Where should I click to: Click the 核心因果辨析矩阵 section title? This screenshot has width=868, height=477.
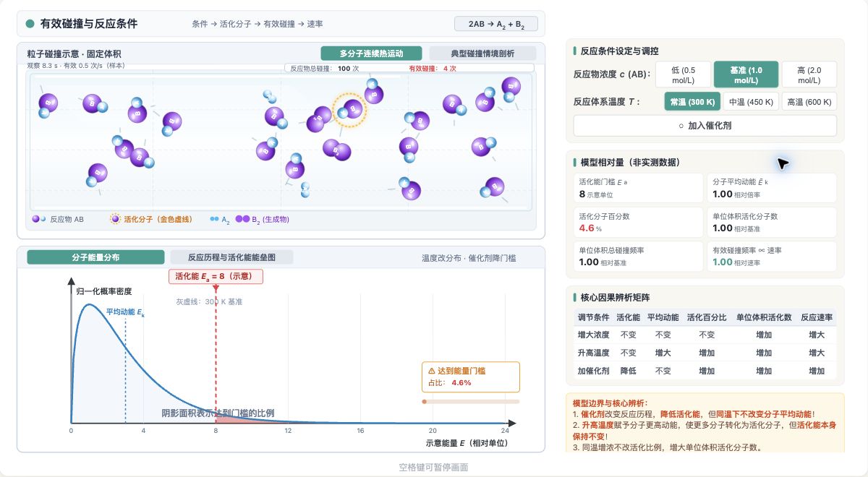pos(615,297)
